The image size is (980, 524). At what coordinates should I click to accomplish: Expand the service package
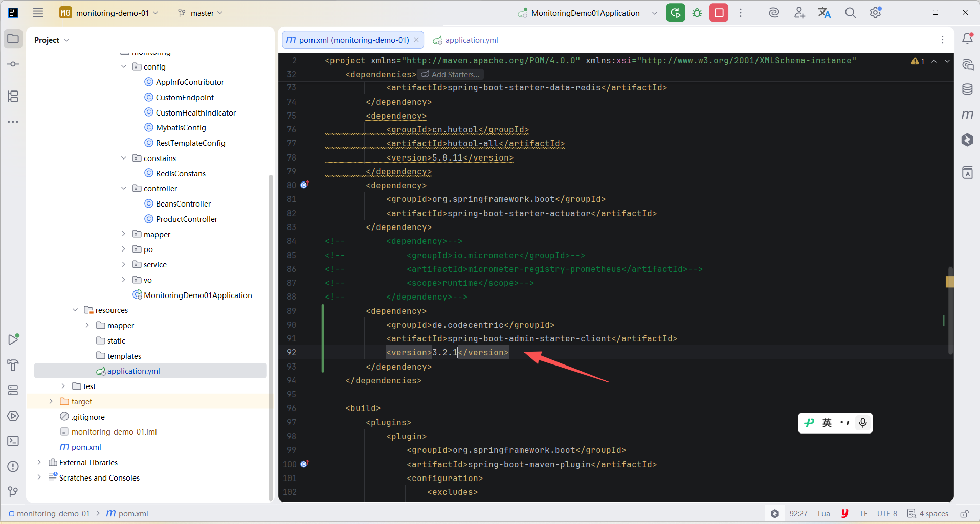coord(124,264)
